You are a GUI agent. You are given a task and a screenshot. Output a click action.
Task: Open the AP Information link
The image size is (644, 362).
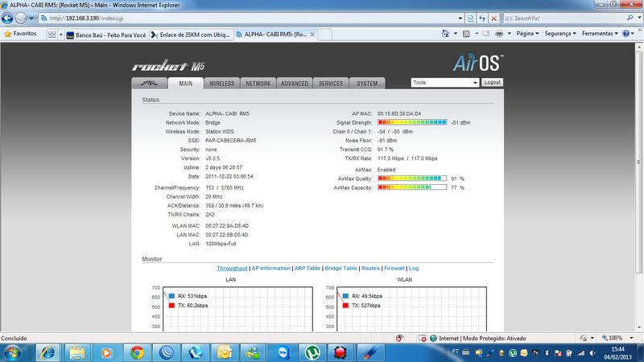270,269
